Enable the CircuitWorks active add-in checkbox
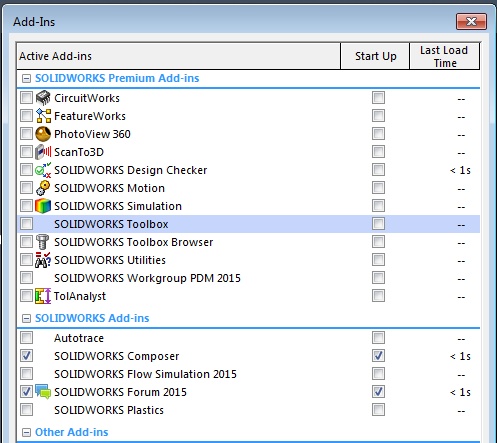Screen dimensions: 497x443 [26, 98]
